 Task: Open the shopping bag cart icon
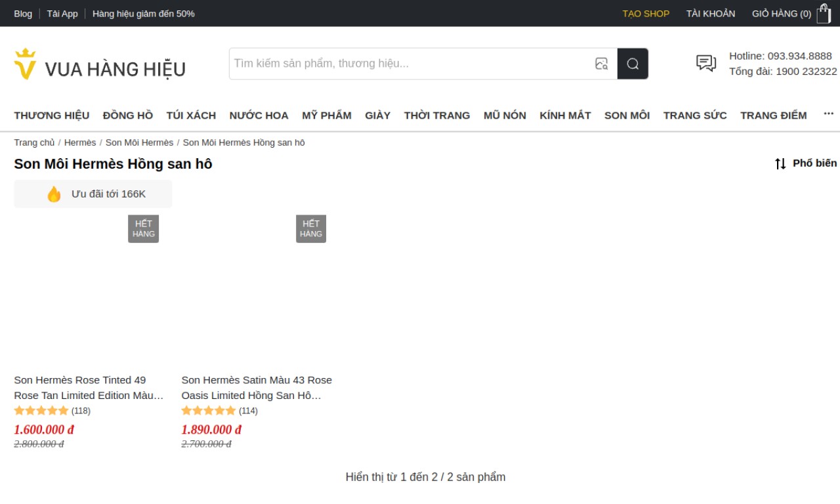click(824, 13)
